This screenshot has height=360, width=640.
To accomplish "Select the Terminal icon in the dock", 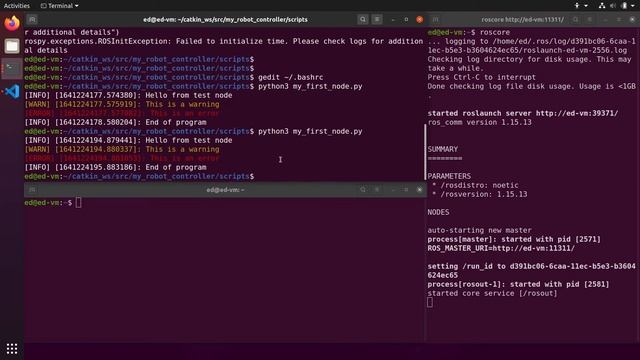I will [x=12, y=69].
